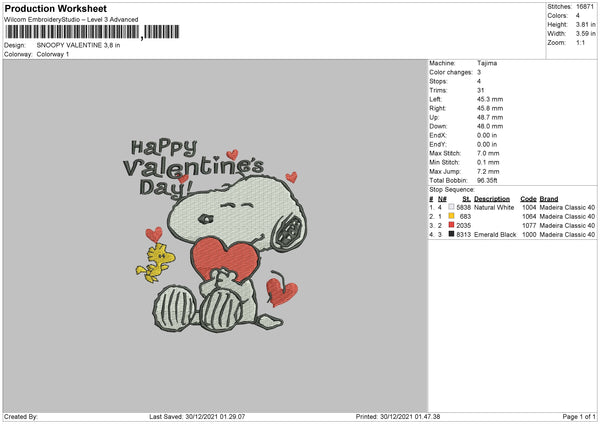Click the 'Last Saved: 30/12/2021' footer text
This screenshot has height=424, width=600.
pyautogui.click(x=197, y=416)
